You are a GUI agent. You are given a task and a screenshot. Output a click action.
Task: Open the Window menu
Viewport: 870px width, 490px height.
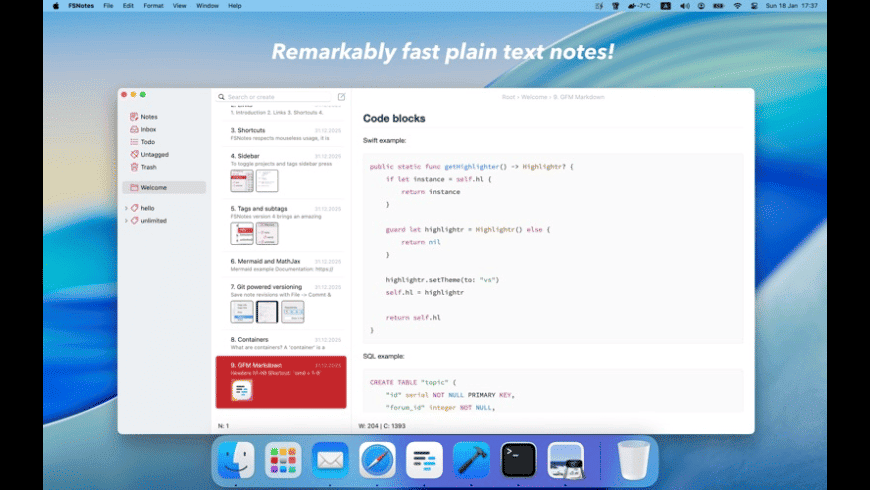click(x=207, y=6)
